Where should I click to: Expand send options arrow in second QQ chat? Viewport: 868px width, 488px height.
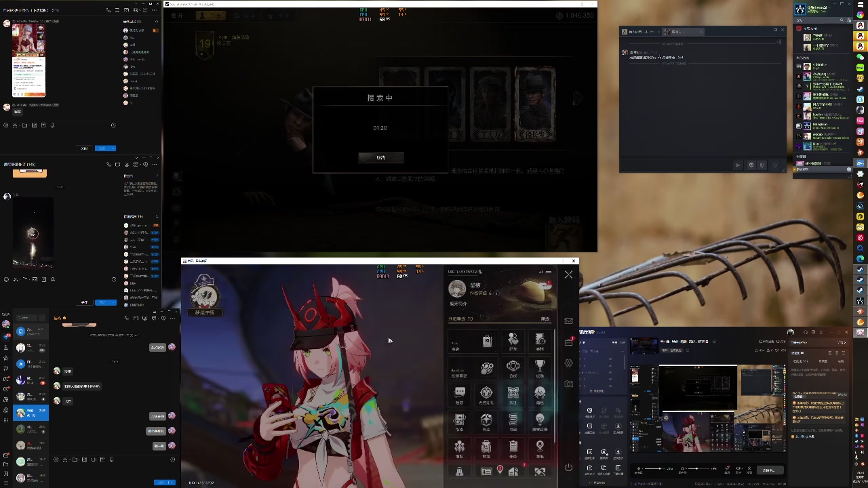pyautogui.click(x=113, y=302)
